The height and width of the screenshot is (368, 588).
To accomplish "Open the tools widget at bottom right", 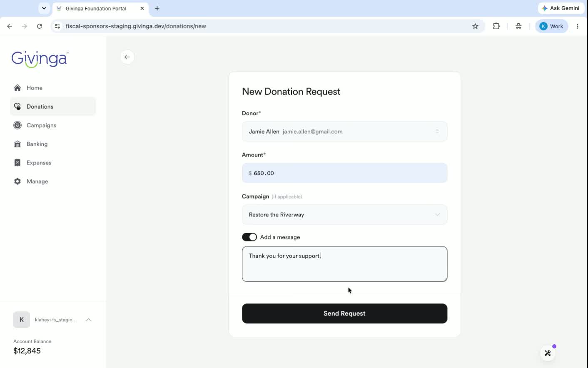I will coord(548,353).
